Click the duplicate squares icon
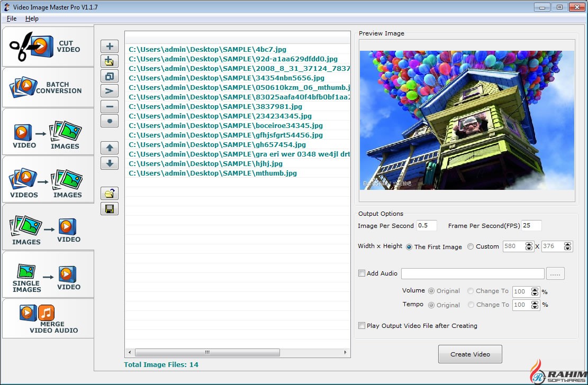This screenshot has height=385, width=588. pyautogui.click(x=110, y=76)
